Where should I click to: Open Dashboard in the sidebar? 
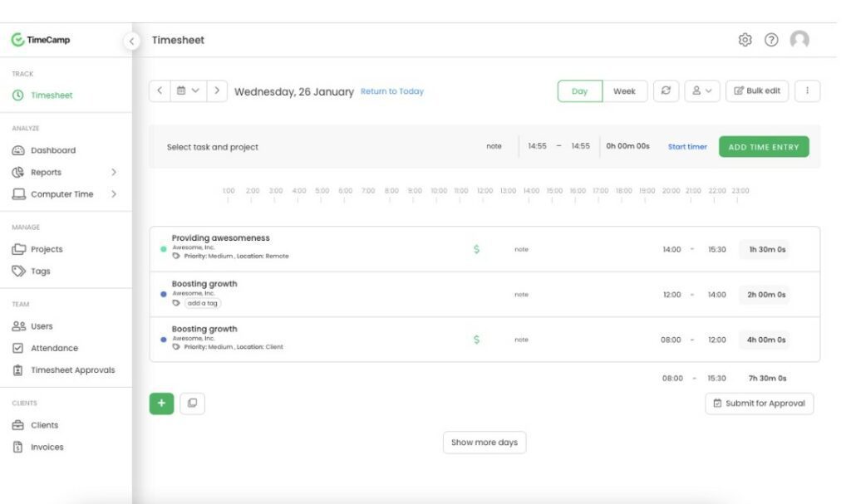52,150
